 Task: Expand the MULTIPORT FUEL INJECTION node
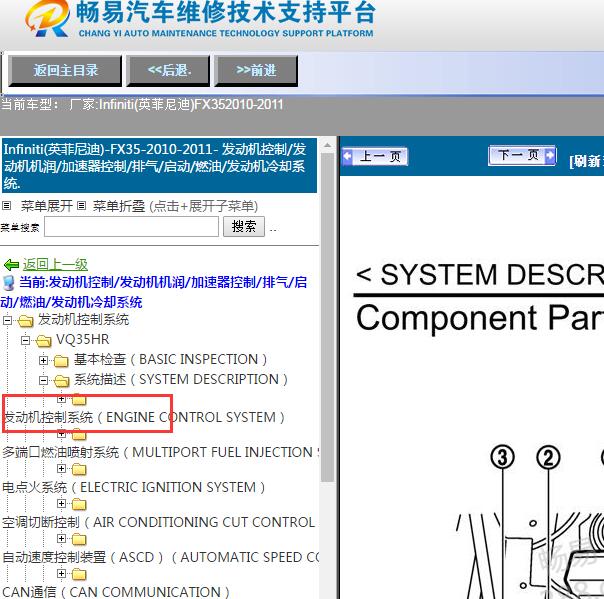(61, 434)
